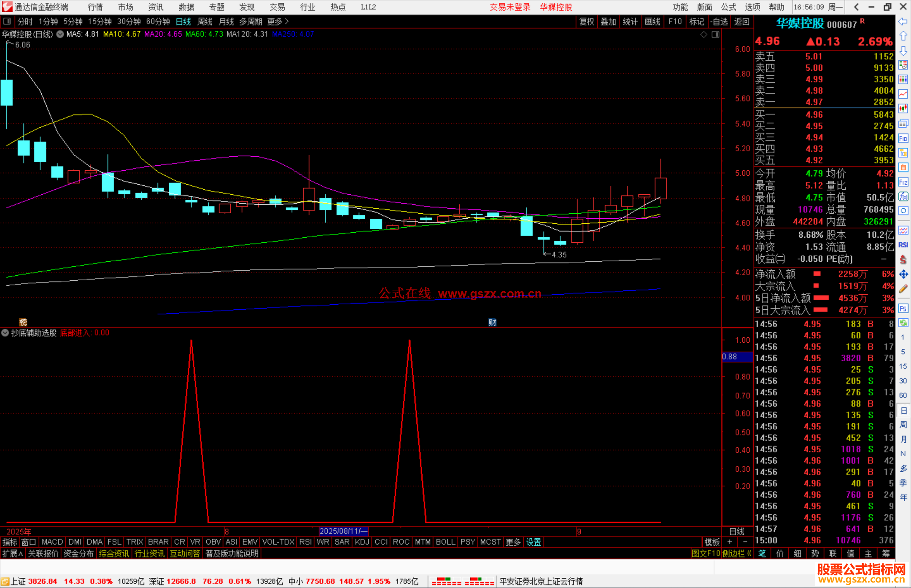Click the 2025/08/11 date marker on timeline

pos(344,531)
